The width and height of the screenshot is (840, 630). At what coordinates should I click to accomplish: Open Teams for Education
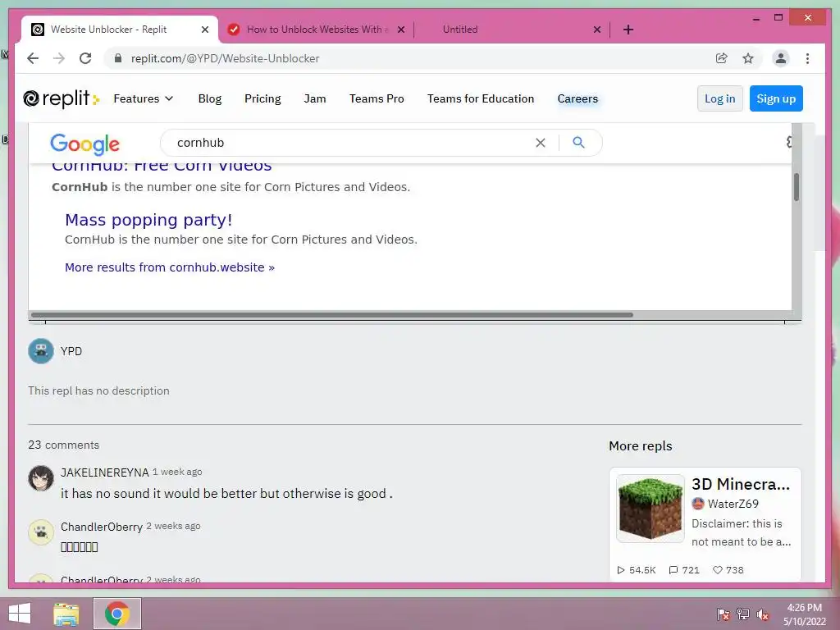481,98
